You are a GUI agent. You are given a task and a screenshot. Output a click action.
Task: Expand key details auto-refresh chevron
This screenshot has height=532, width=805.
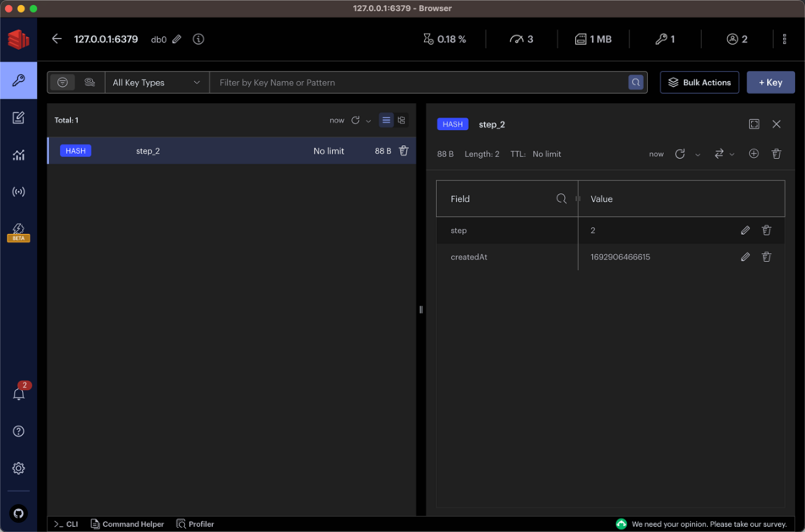tap(698, 155)
